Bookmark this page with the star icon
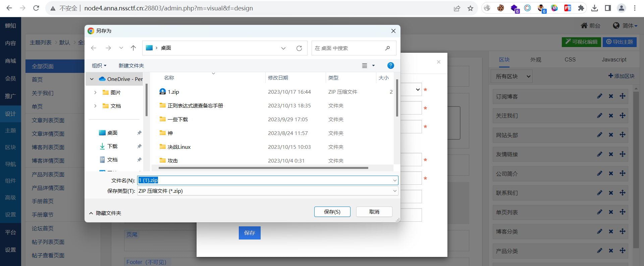The height and width of the screenshot is (266, 644). coord(470,8)
